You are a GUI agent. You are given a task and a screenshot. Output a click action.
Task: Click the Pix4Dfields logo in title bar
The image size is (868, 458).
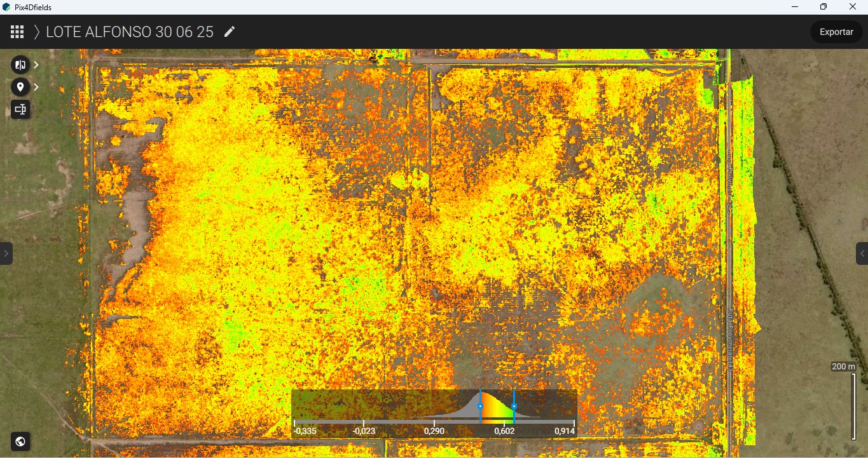click(x=7, y=7)
